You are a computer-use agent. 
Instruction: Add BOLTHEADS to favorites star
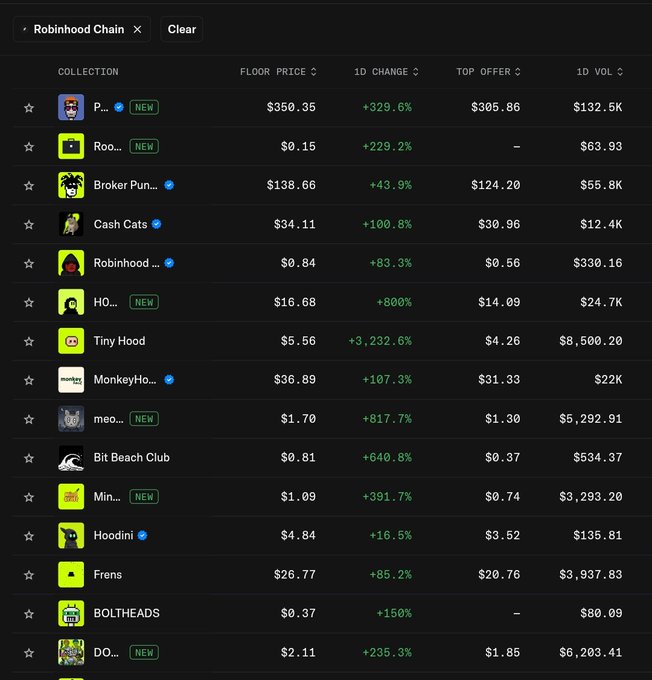click(29, 614)
